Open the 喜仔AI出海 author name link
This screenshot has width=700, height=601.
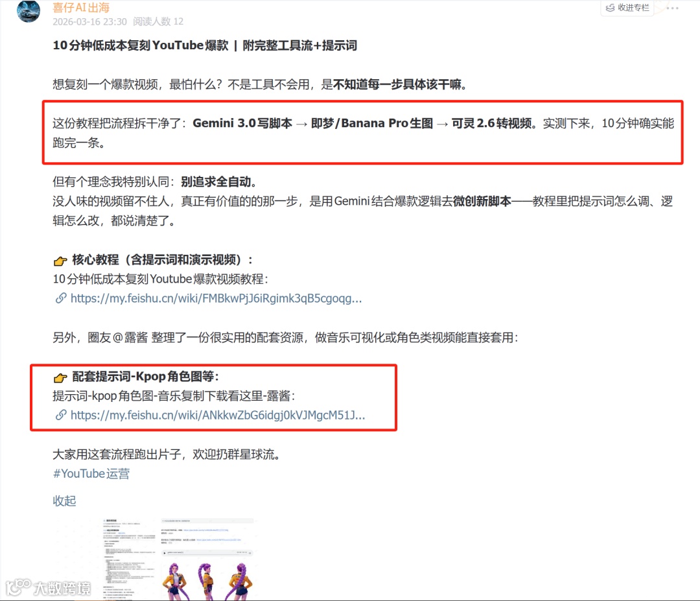(x=81, y=8)
